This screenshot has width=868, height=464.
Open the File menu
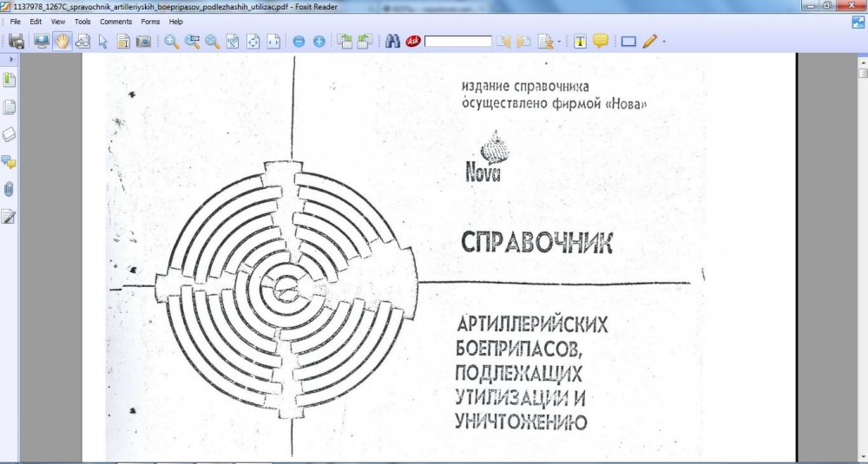tap(15, 22)
